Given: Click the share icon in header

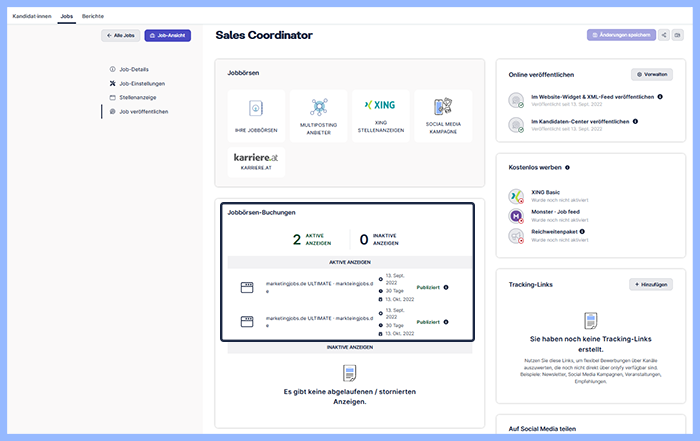Looking at the screenshot, I should [664, 35].
